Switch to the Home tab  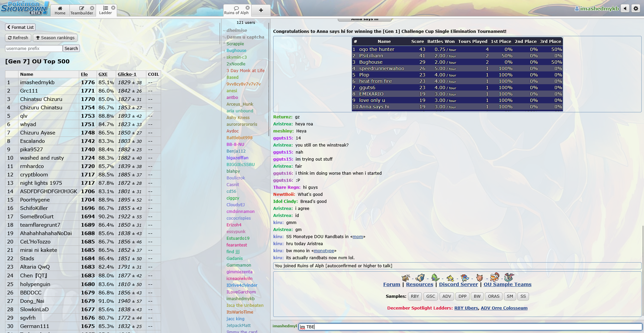[60, 10]
